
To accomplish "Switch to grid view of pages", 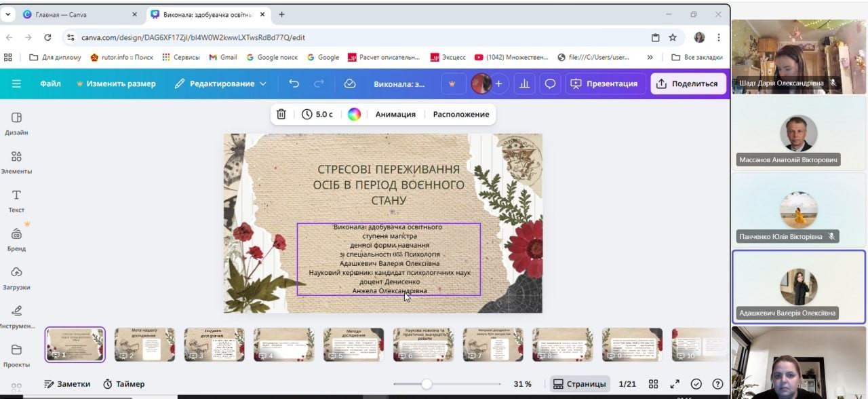I will coord(653,384).
